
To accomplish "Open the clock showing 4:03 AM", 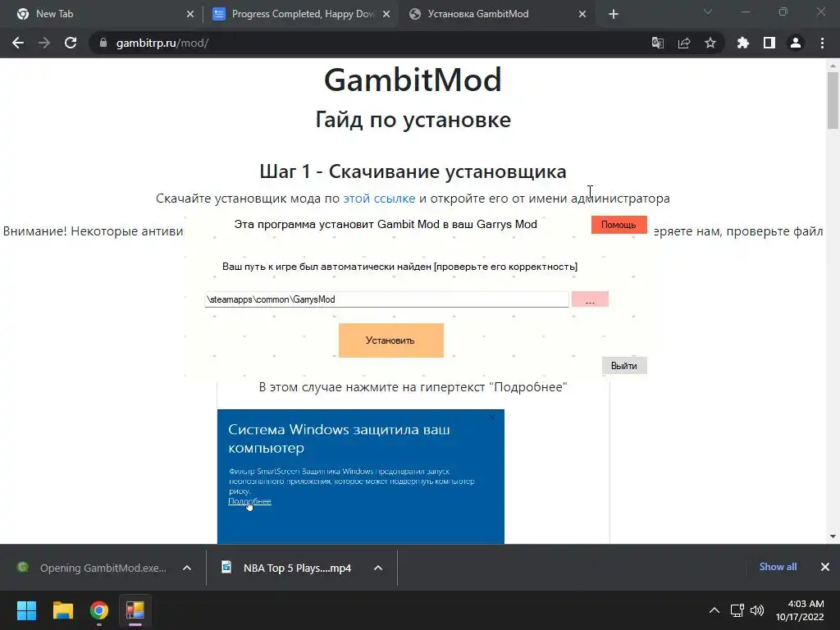I will point(801,610).
